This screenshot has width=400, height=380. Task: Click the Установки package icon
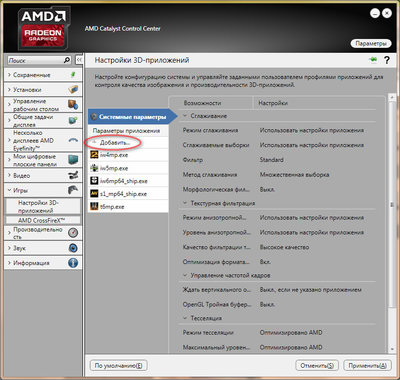pyautogui.click(x=73, y=89)
